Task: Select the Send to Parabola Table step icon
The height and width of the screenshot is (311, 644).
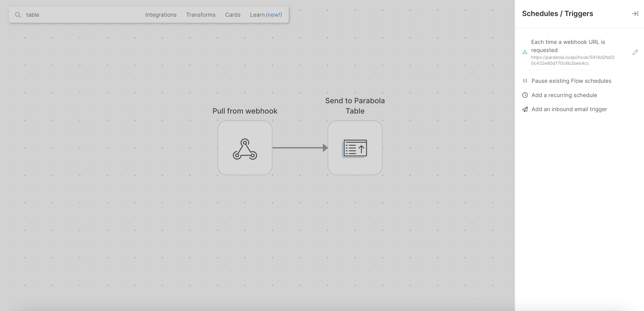Action: [355, 148]
